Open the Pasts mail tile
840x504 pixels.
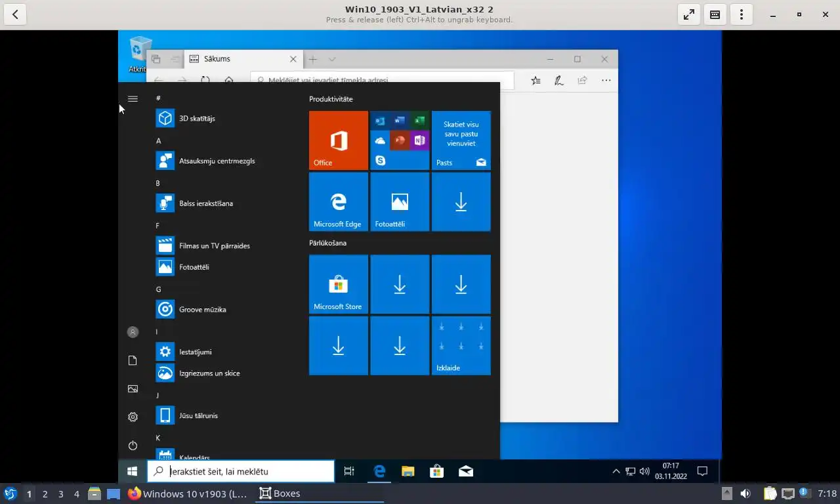(461, 140)
